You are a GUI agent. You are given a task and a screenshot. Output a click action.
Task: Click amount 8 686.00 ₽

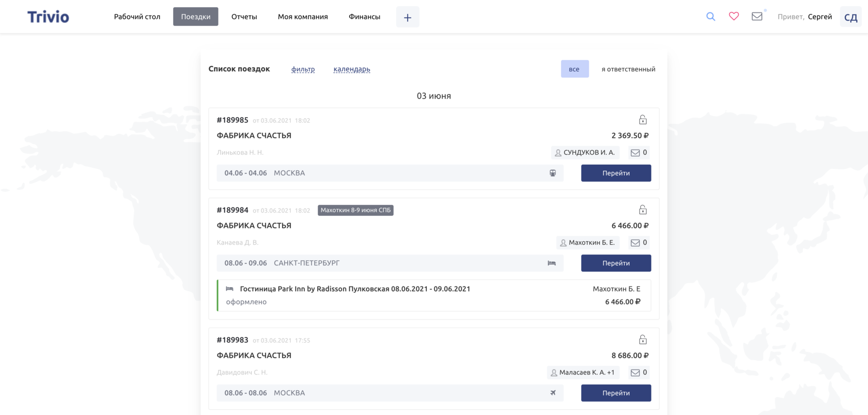pos(630,355)
